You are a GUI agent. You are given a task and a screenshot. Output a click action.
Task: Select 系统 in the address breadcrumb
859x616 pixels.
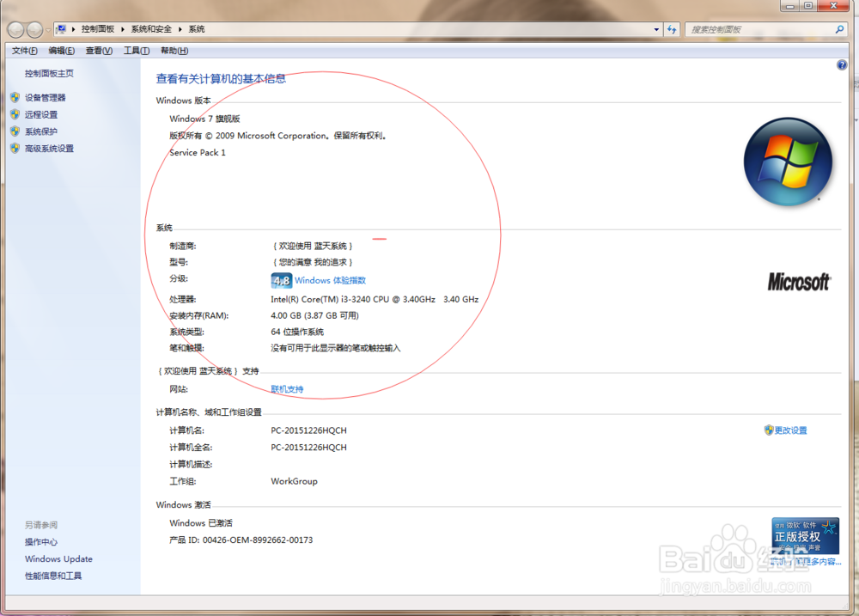click(x=197, y=29)
